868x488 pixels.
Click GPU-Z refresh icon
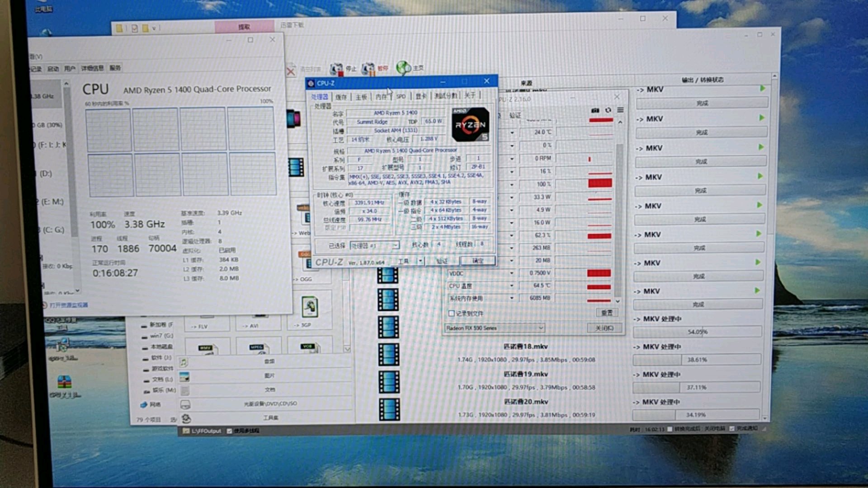pos(608,110)
